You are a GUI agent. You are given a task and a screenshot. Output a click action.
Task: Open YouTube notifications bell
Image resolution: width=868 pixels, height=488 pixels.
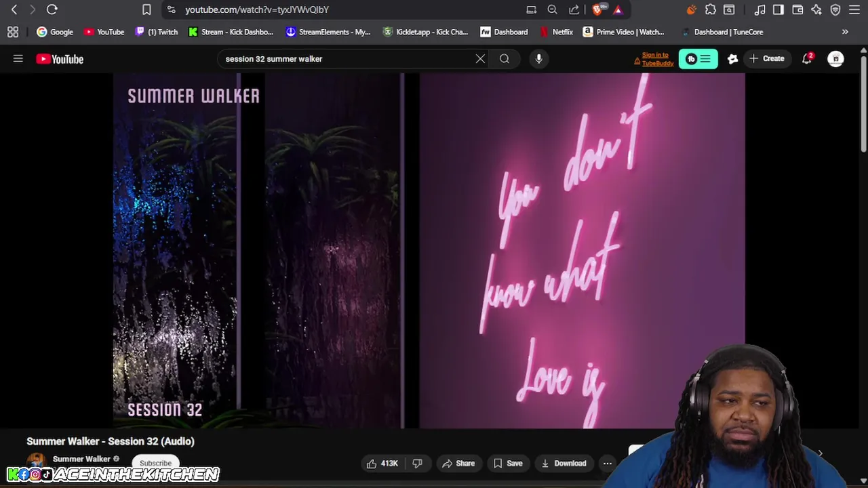pyautogui.click(x=807, y=59)
